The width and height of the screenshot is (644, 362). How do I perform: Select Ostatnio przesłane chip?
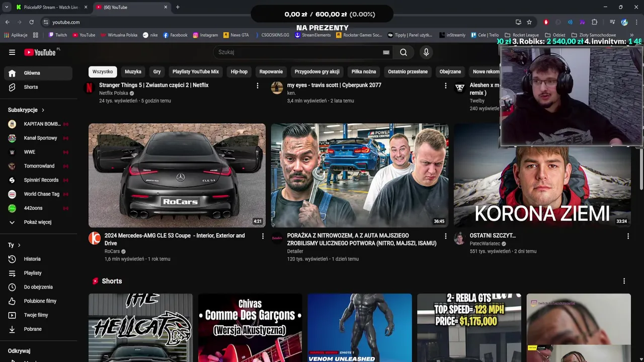tap(408, 71)
